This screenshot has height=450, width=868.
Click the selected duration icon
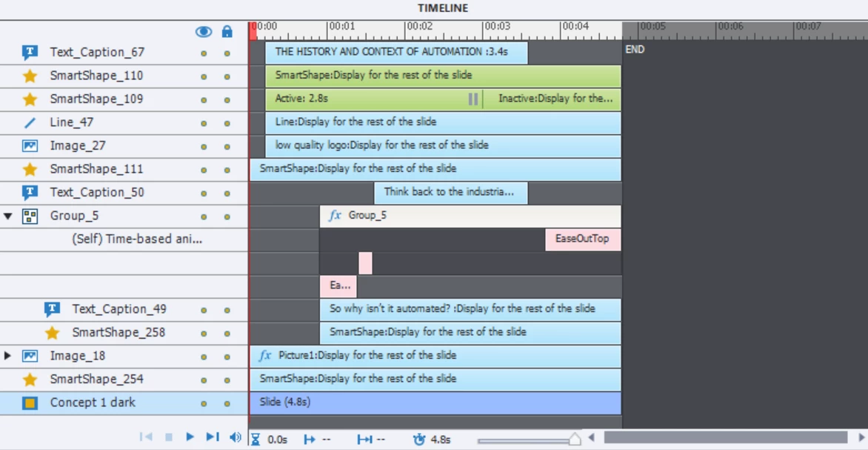tap(364, 440)
